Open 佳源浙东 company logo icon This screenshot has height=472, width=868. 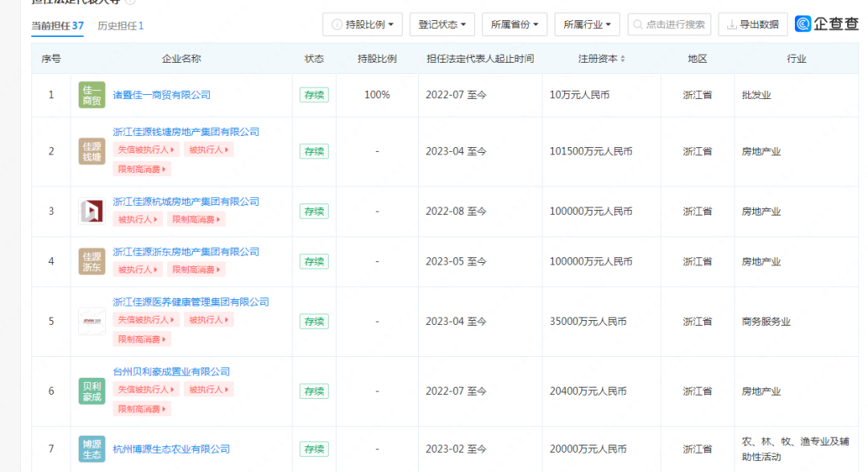(x=92, y=261)
